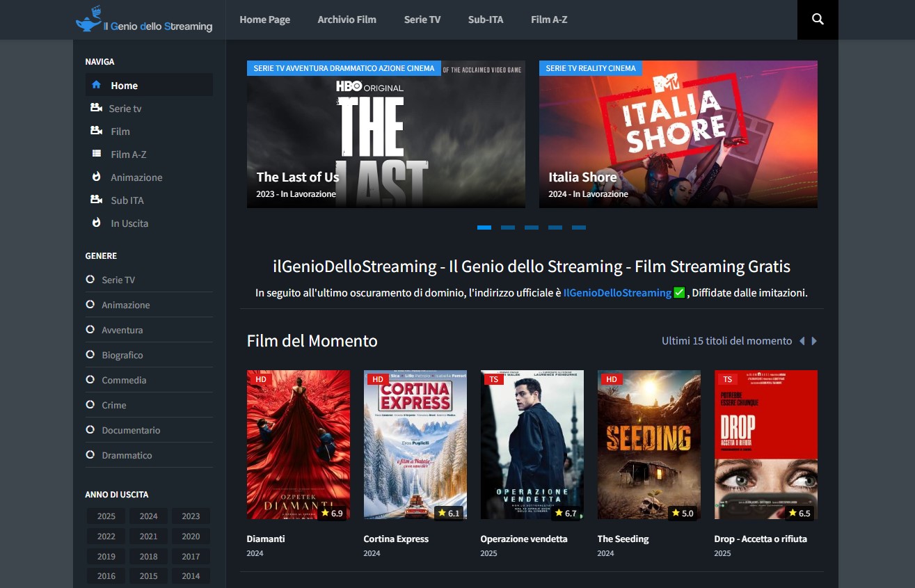
Task: Click The Last of Us category tag label
Action: [x=344, y=68]
